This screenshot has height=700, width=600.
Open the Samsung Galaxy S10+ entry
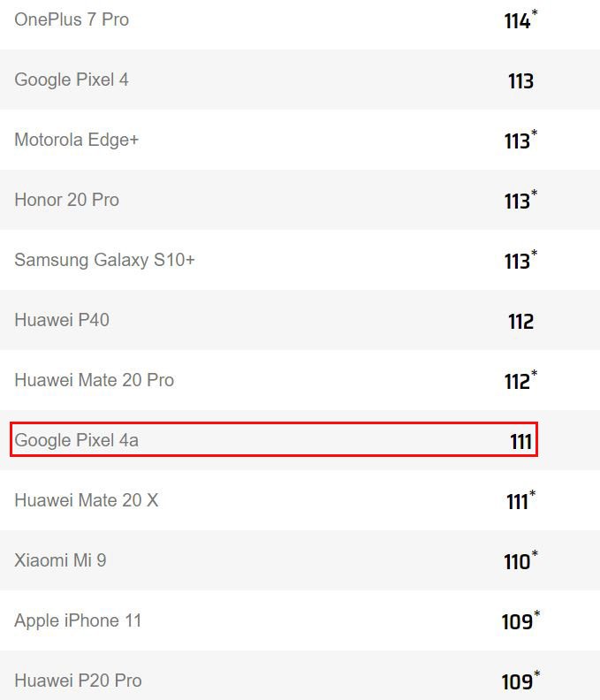[x=104, y=260]
